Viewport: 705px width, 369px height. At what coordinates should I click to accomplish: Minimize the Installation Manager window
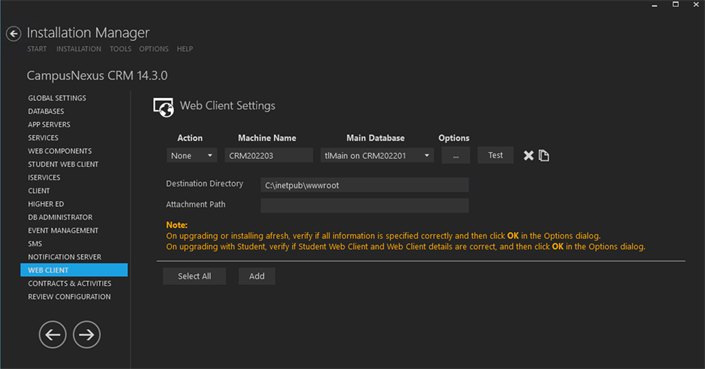tap(655, 5)
